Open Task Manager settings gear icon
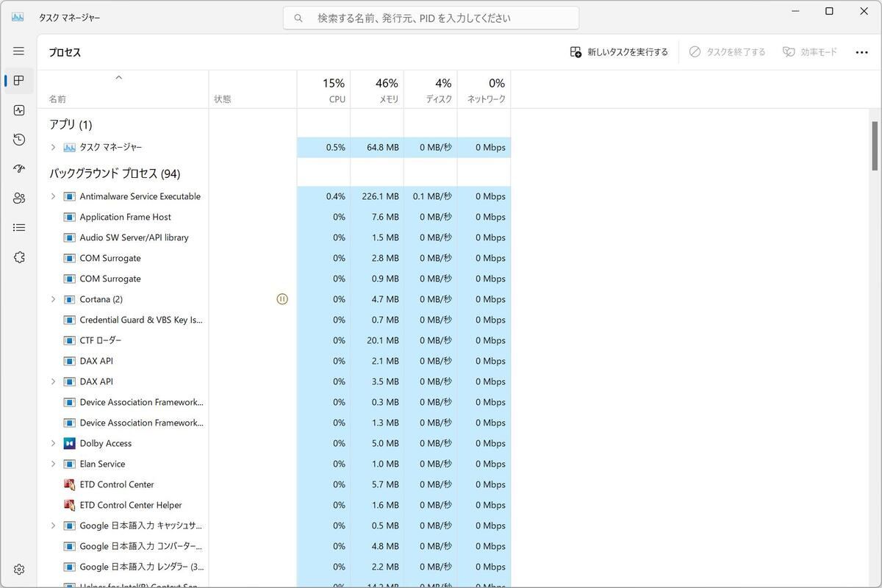This screenshot has height=588, width=882. click(19, 570)
